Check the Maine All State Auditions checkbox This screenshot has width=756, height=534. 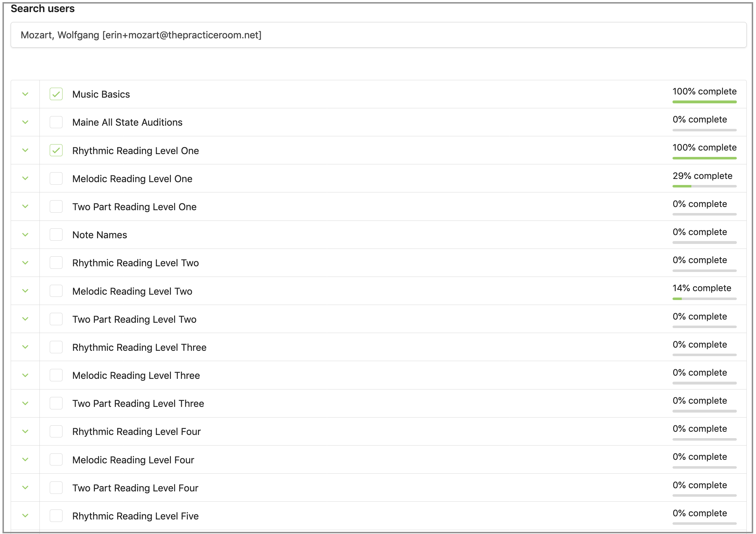[56, 122]
